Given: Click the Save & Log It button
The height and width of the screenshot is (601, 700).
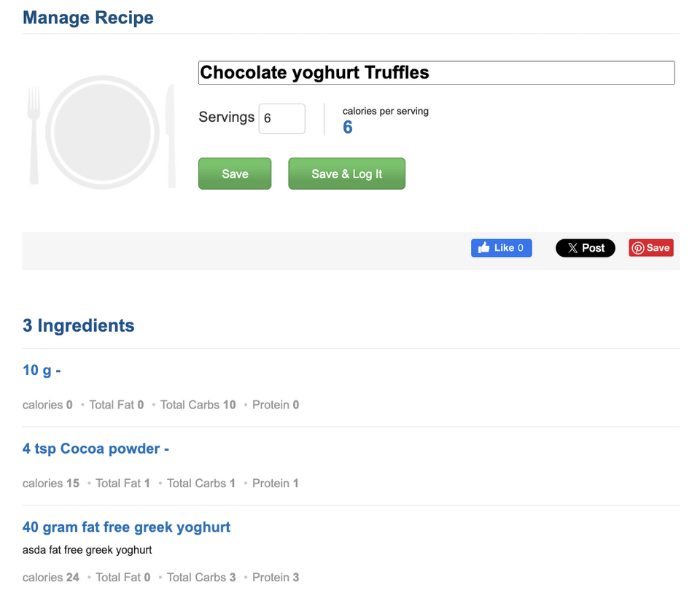Looking at the screenshot, I should (347, 174).
